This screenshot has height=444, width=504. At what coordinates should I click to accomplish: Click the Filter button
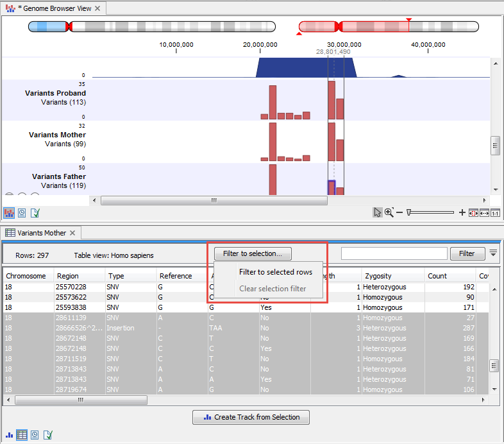pos(467,253)
